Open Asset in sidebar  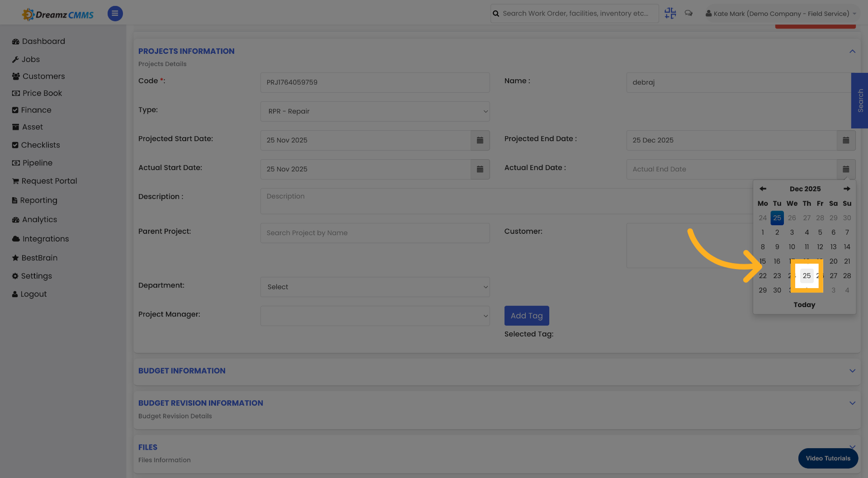(x=28, y=127)
